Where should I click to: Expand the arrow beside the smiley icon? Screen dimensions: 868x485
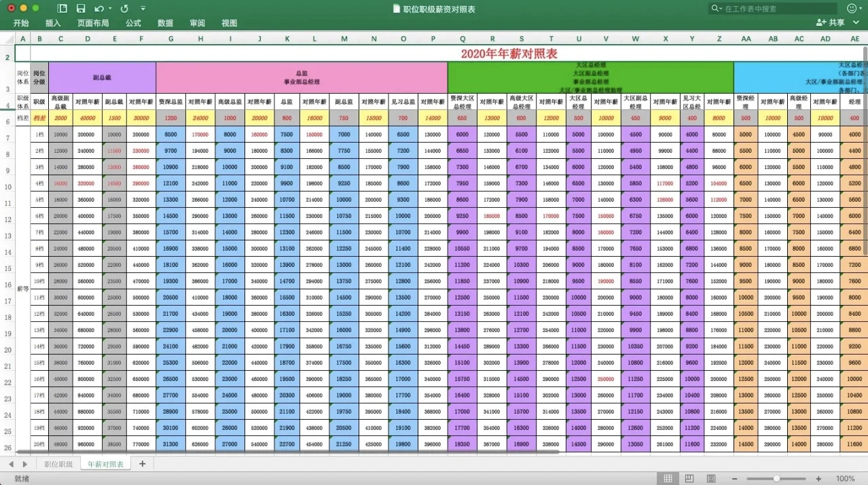[861, 9]
